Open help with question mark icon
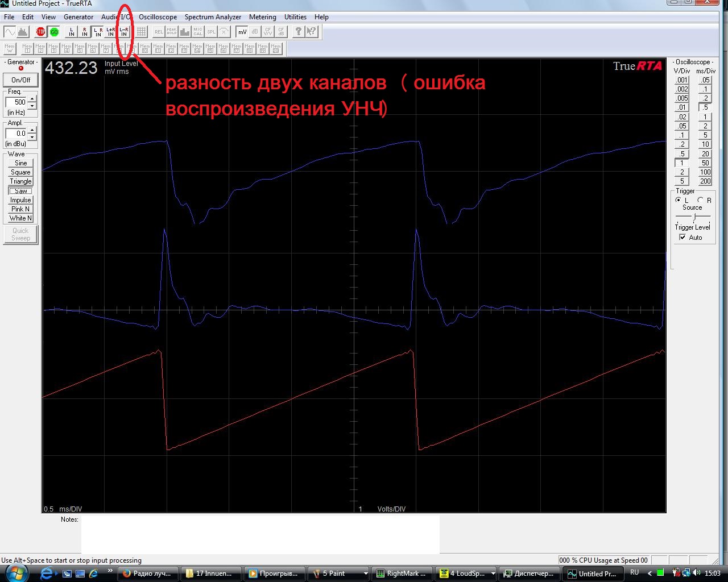Image resolution: width=728 pixels, height=582 pixels. [299, 32]
